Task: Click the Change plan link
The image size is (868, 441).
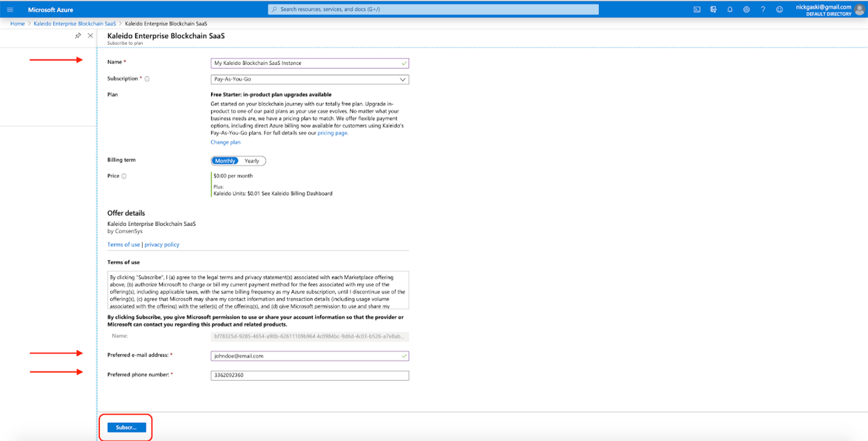Action: [226, 142]
